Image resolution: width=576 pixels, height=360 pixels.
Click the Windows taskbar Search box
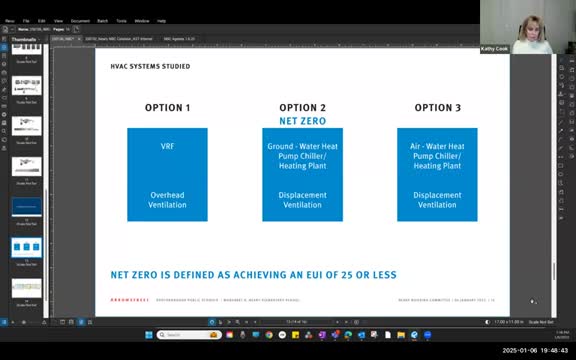pos(189,335)
